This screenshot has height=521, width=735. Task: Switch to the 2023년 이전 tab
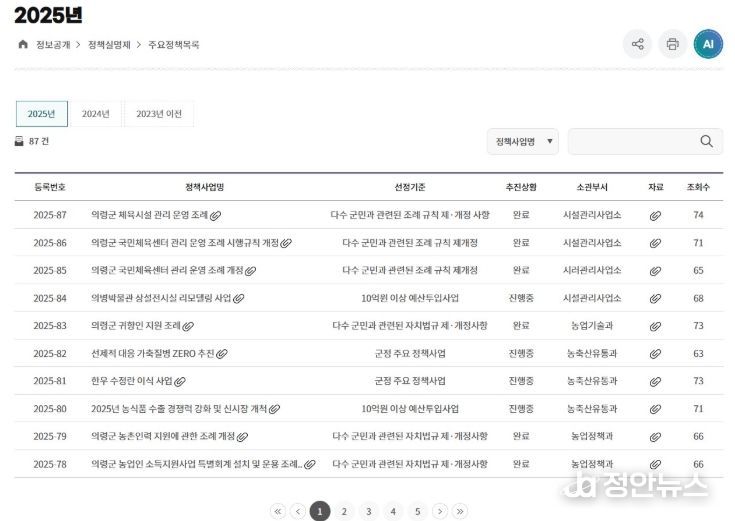[x=159, y=114]
